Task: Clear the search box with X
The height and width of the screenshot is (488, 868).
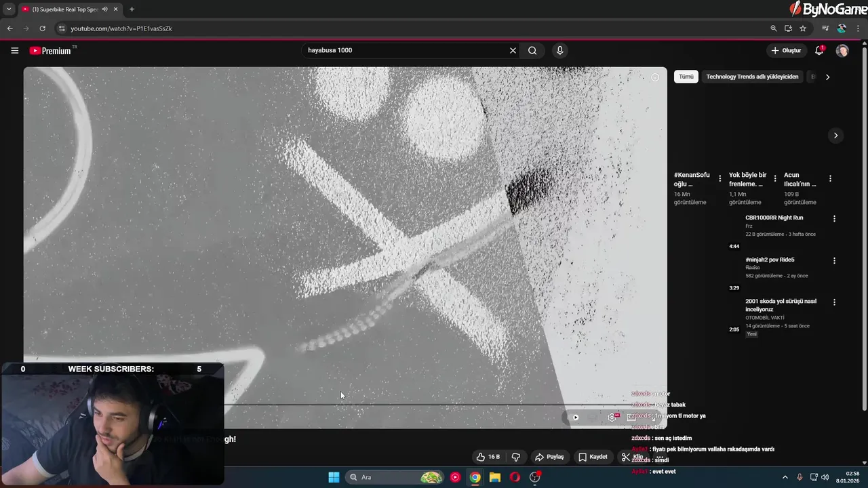Action: [x=513, y=50]
